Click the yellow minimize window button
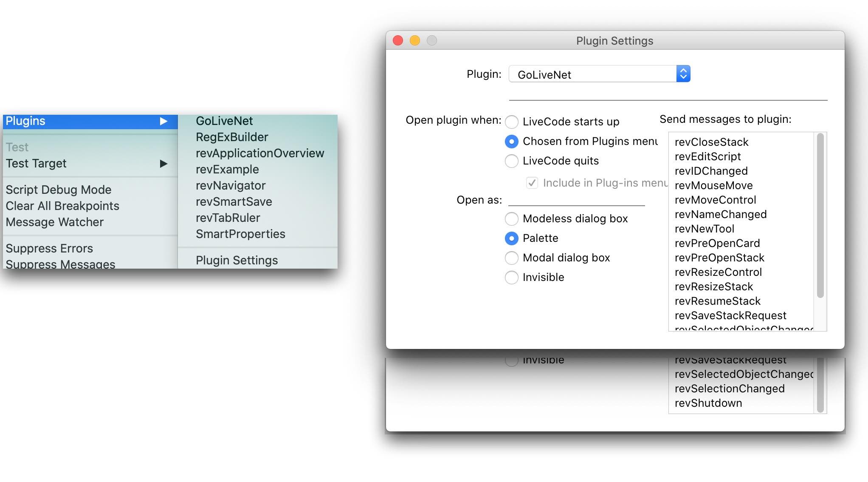Image resolution: width=868 pixels, height=482 pixels. [x=415, y=40]
